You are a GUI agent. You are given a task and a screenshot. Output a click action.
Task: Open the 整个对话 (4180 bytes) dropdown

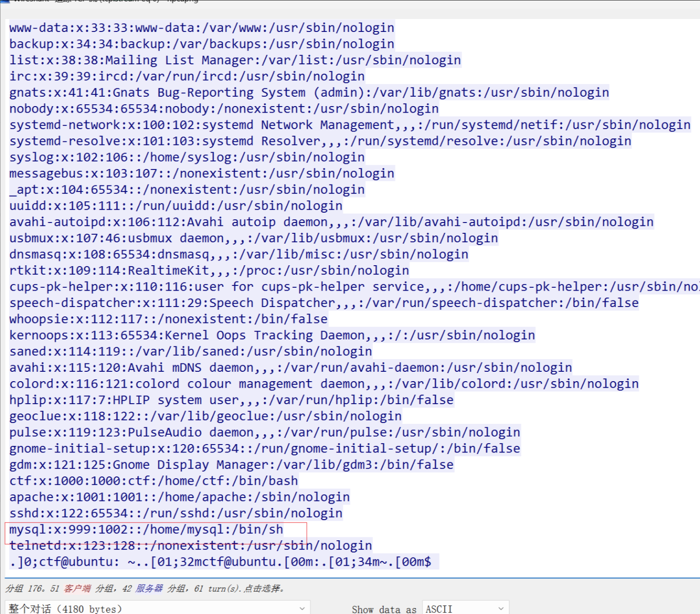(157, 608)
